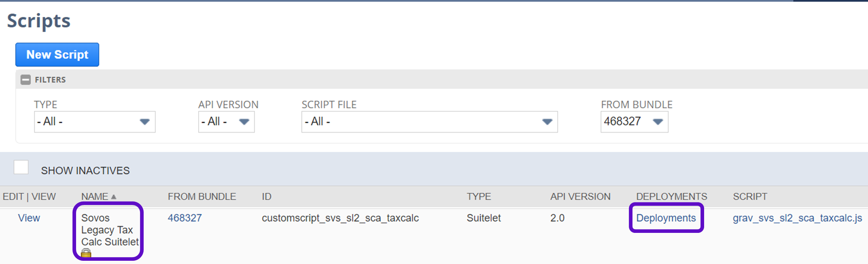
Task: Click the lock icon under script name
Action: point(86,253)
